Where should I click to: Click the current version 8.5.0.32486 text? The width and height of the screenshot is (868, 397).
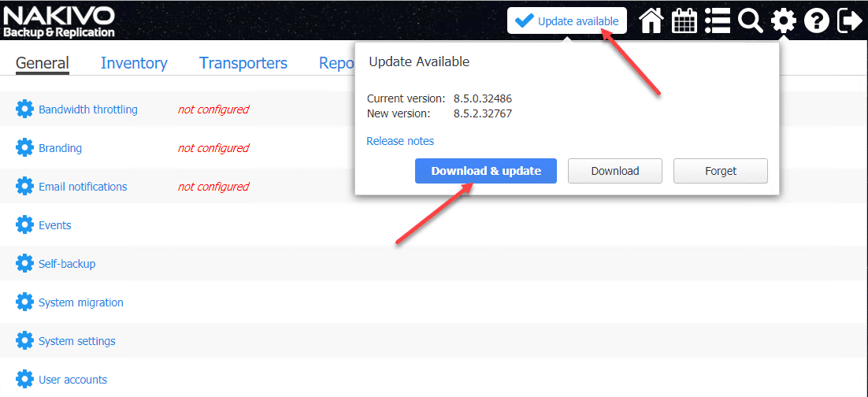pyautogui.click(x=483, y=98)
